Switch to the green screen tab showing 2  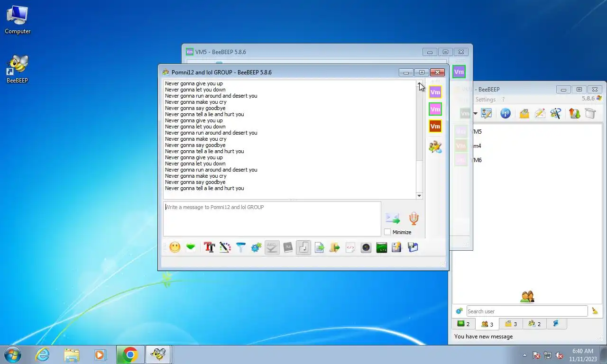(463, 324)
